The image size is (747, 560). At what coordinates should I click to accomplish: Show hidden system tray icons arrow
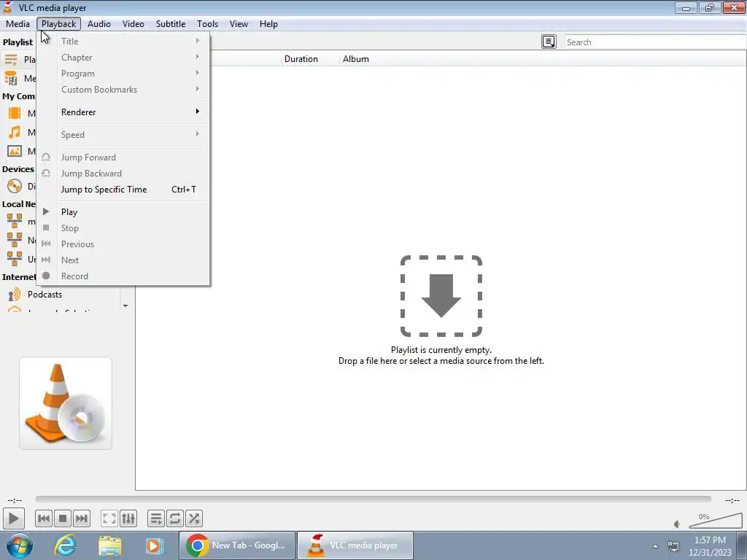point(656,546)
